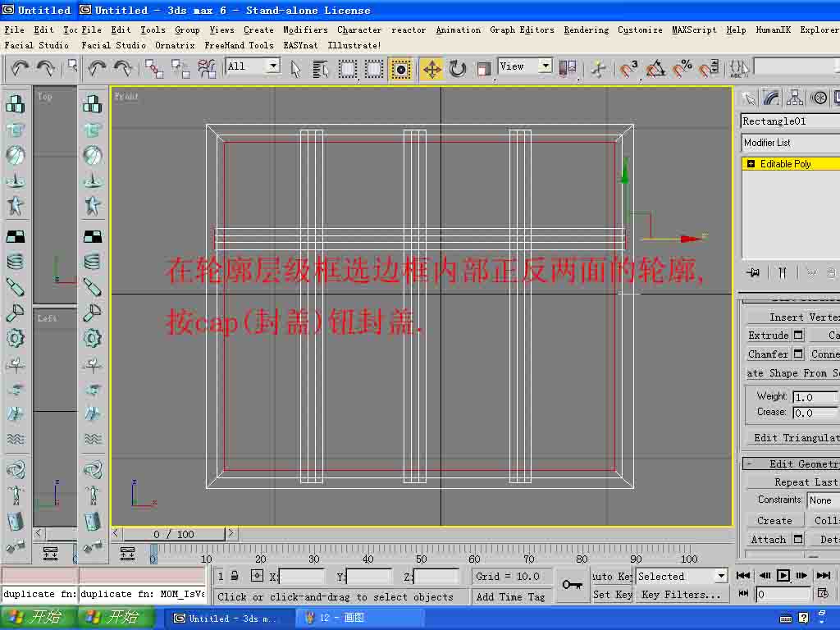Screen dimensions: 840x630
Task: Open Attach List box beside Attach
Action: (x=798, y=539)
